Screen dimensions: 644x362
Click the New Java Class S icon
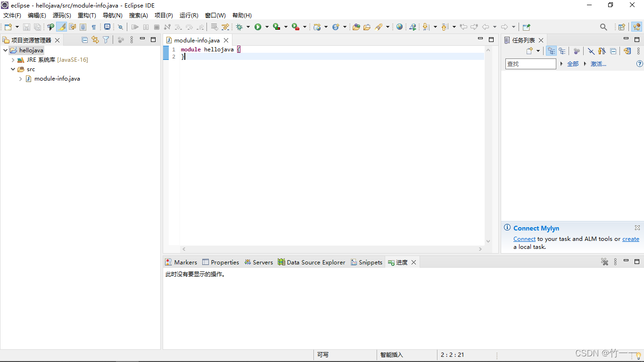(x=336, y=27)
